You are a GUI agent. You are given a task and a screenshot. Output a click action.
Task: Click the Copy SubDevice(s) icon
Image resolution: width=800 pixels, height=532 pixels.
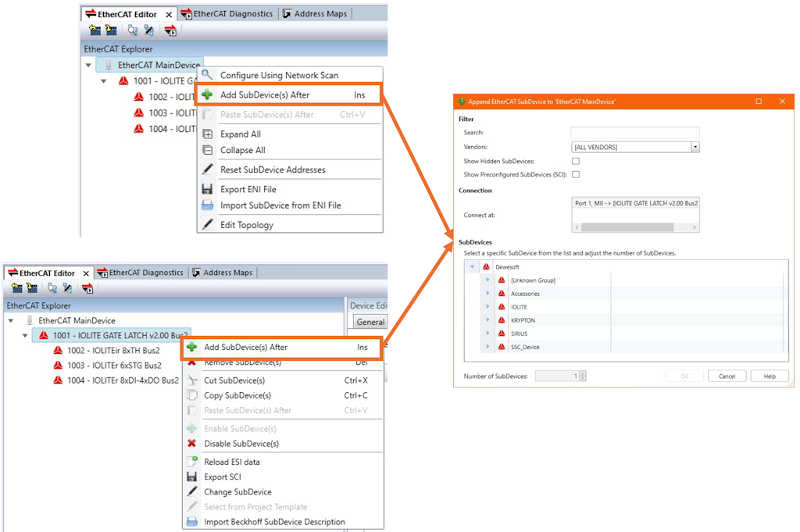pyautogui.click(x=192, y=395)
